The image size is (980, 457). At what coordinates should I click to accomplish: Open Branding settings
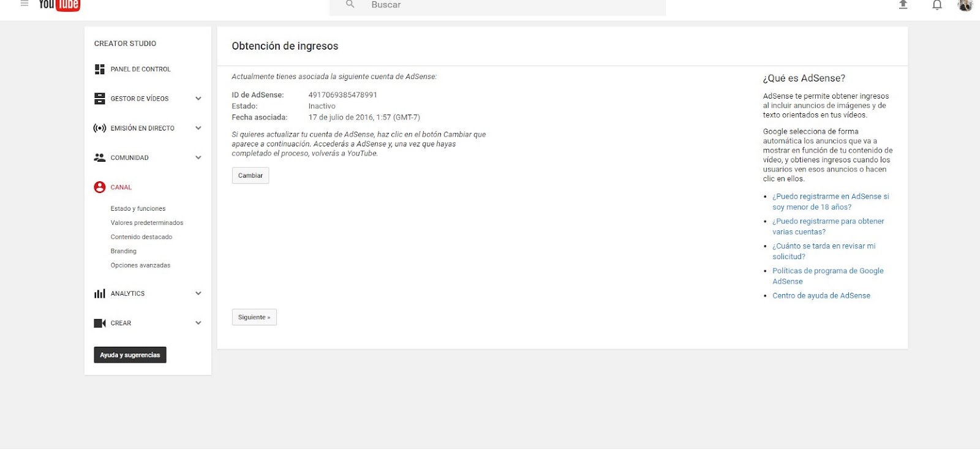(x=124, y=251)
